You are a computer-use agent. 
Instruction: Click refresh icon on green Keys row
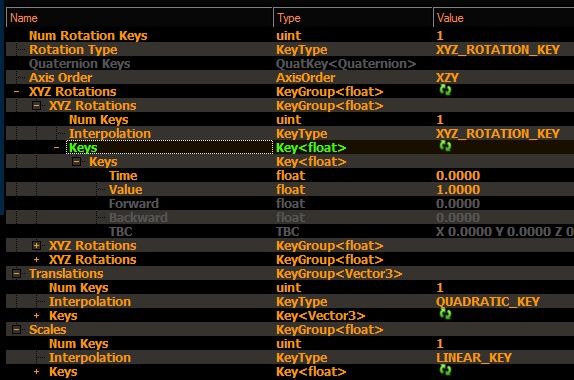445,146
